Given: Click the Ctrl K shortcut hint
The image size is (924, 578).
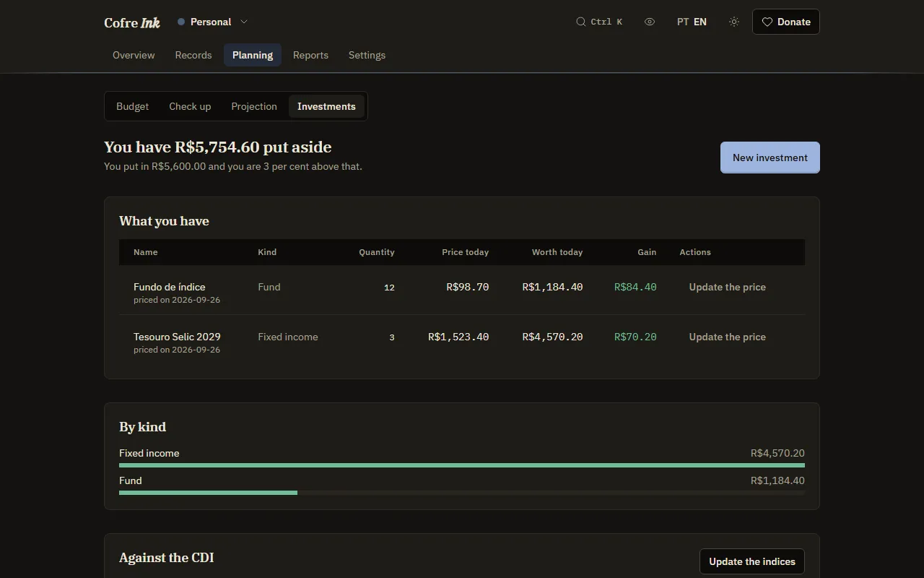Looking at the screenshot, I should click(606, 22).
